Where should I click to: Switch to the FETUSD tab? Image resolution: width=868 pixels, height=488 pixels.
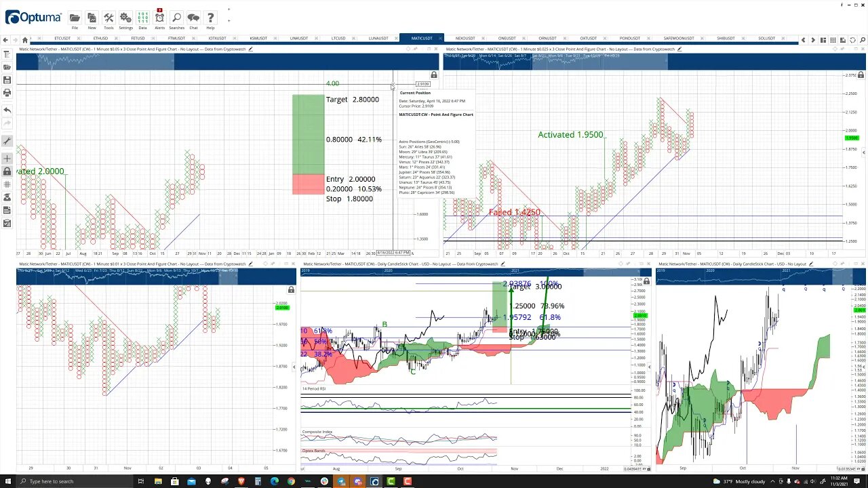click(138, 38)
